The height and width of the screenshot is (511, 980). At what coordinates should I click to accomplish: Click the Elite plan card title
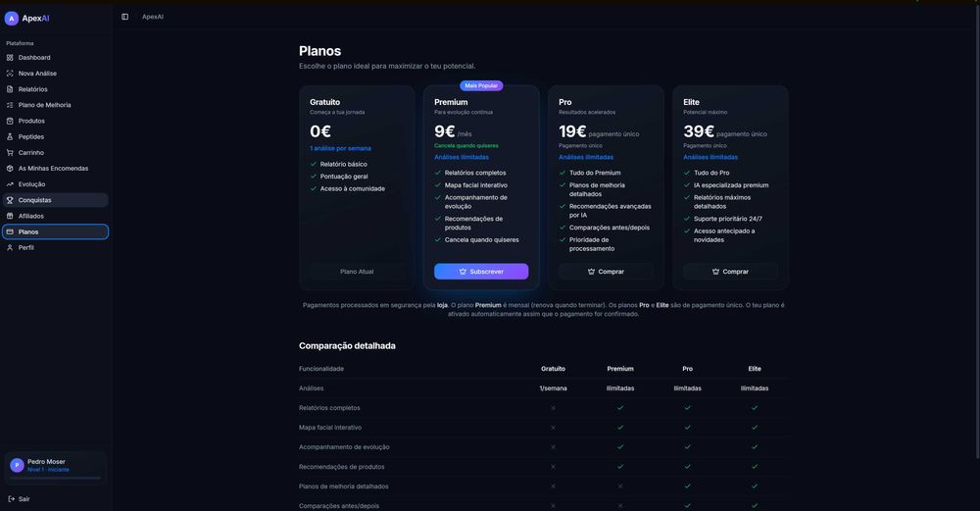point(691,102)
